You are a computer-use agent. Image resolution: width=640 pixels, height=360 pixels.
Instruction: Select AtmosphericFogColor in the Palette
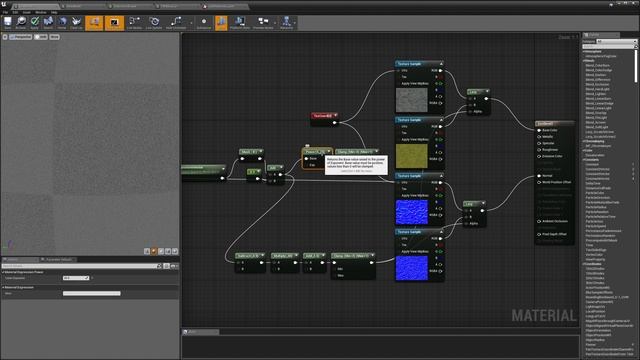(601, 56)
